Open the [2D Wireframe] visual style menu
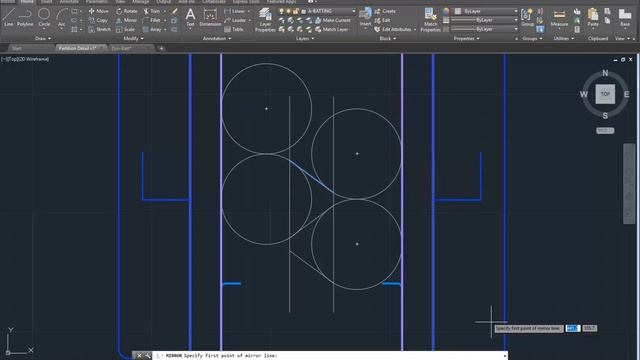 [33, 59]
